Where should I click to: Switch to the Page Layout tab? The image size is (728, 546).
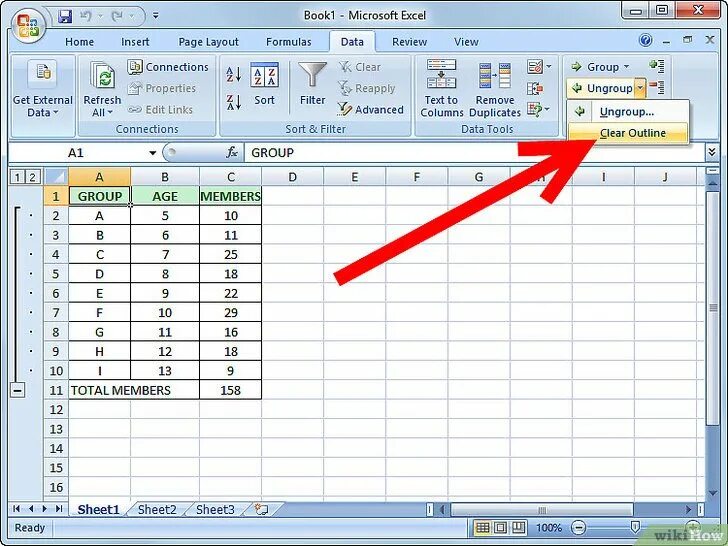click(x=208, y=42)
